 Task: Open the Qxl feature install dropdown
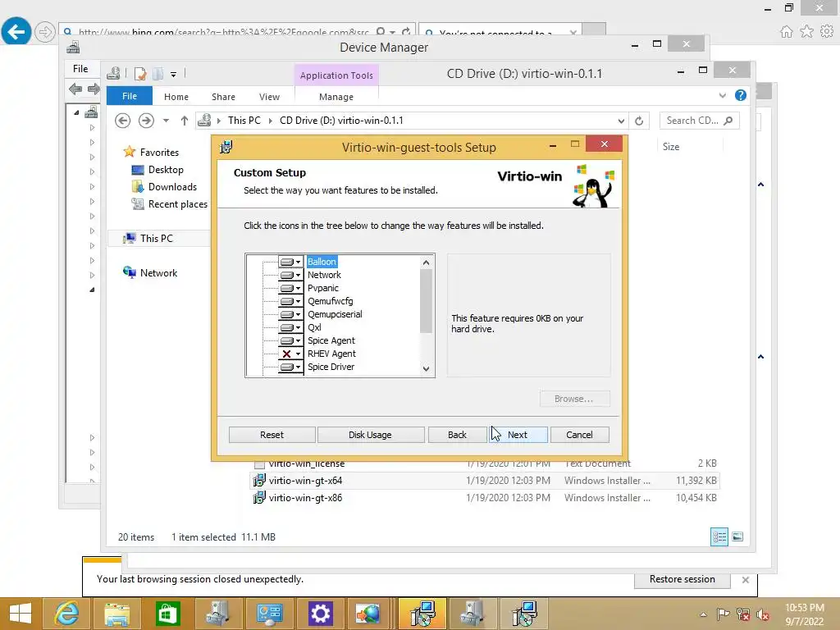[x=290, y=327]
